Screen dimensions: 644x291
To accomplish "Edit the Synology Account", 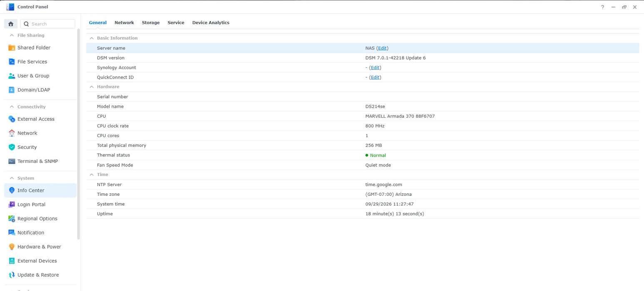I will (375, 68).
